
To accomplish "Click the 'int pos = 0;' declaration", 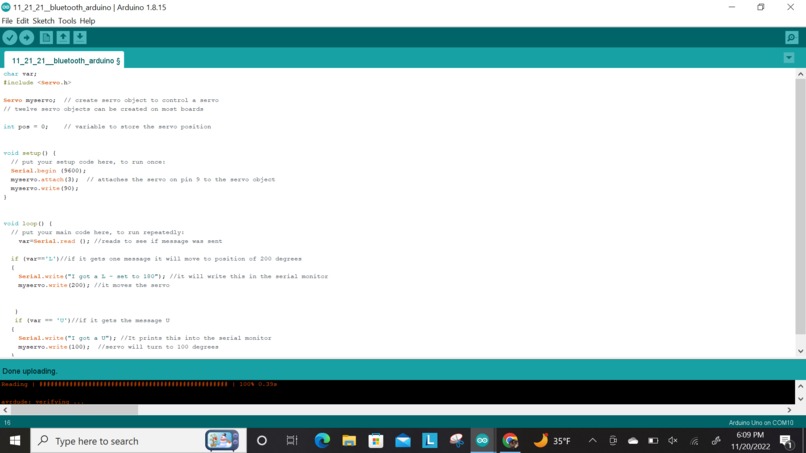I will 26,126.
